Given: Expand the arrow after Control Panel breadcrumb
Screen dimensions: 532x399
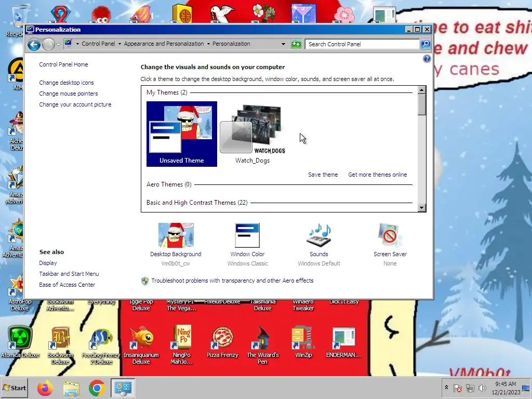Looking at the screenshot, I should coord(119,44).
